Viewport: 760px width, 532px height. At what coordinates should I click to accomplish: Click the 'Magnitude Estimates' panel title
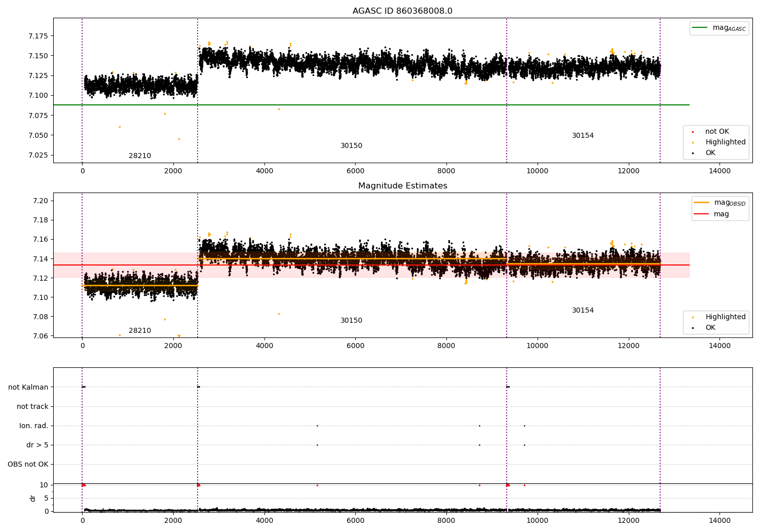pos(402,186)
